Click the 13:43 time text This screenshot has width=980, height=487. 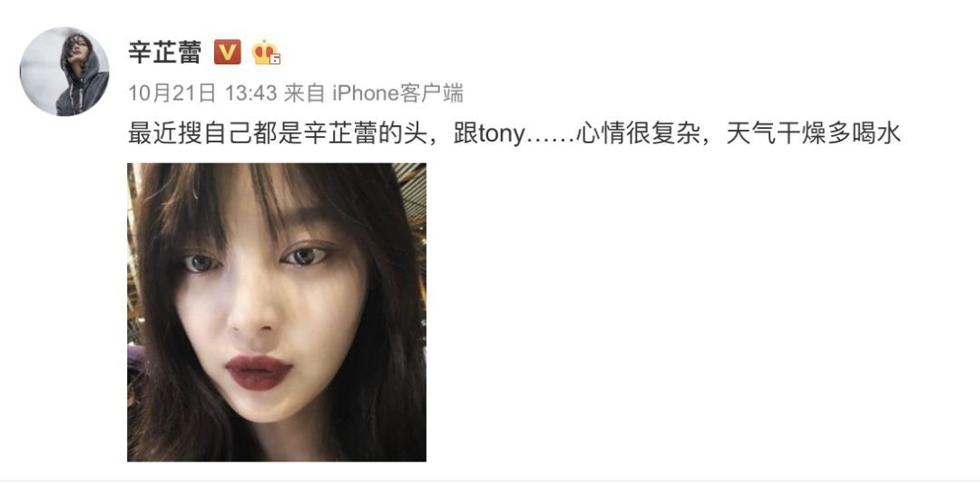click(x=250, y=93)
